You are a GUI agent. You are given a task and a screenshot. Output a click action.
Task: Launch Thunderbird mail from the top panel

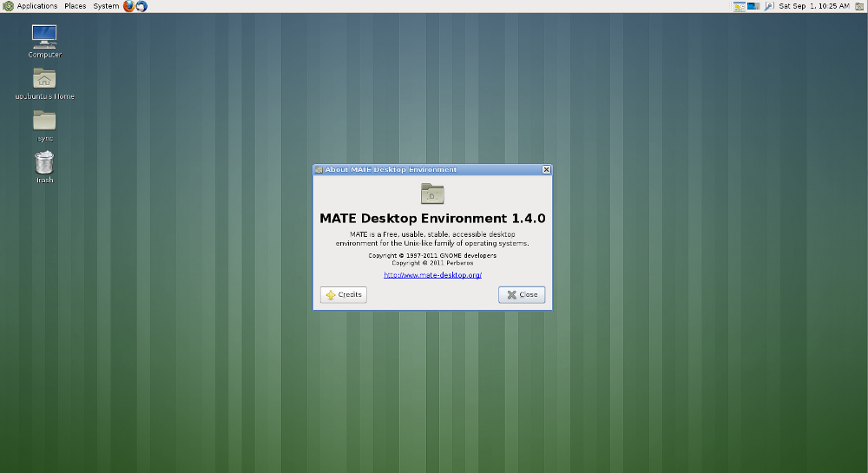[x=141, y=6]
